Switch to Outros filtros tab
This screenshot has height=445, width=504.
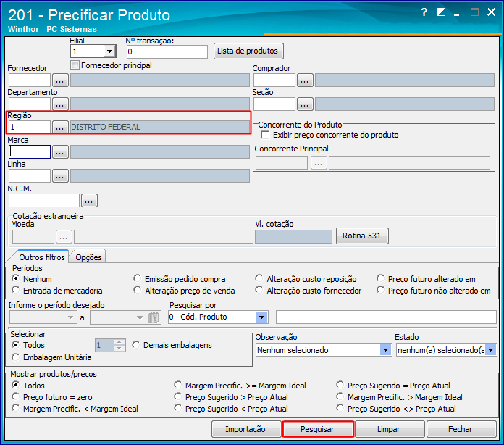[x=42, y=257]
